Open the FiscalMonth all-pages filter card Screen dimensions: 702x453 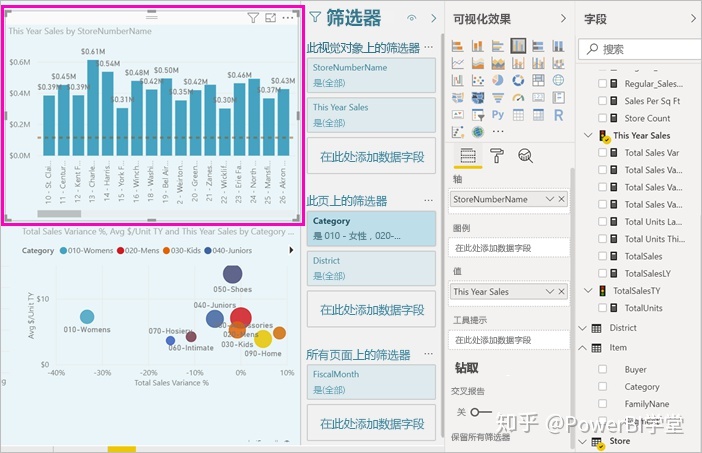point(371,382)
